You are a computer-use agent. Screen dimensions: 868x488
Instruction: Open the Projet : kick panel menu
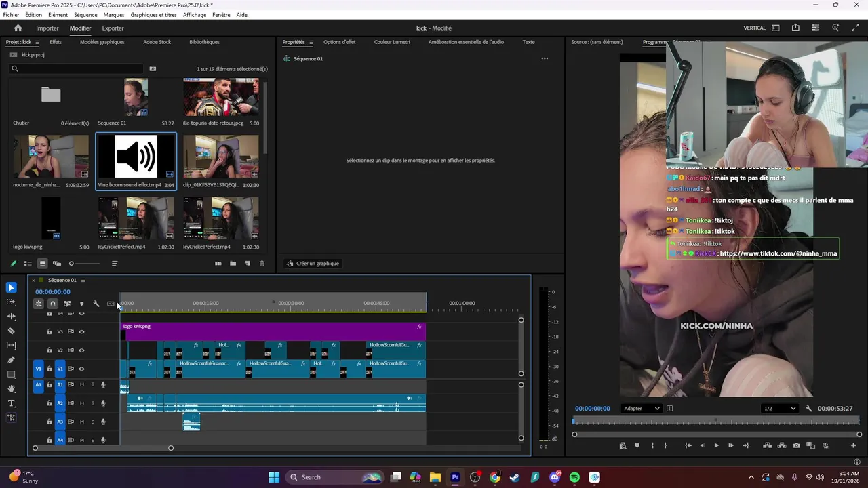pos(37,42)
